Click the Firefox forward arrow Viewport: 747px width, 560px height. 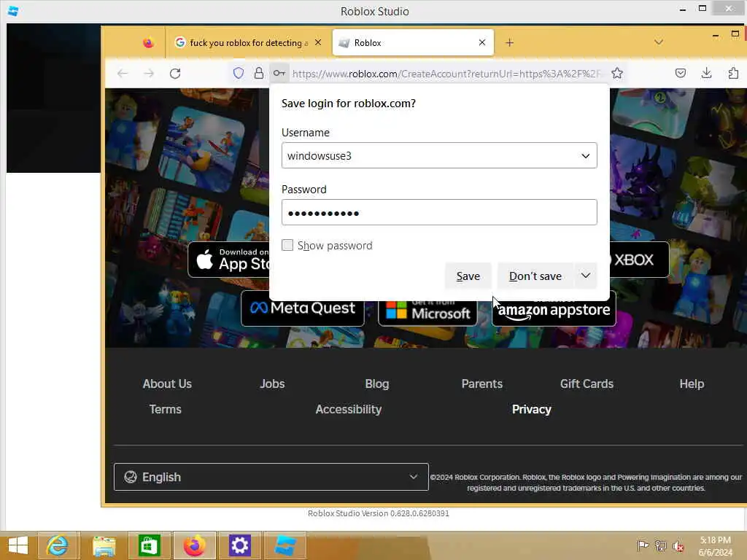click(149, 74)
